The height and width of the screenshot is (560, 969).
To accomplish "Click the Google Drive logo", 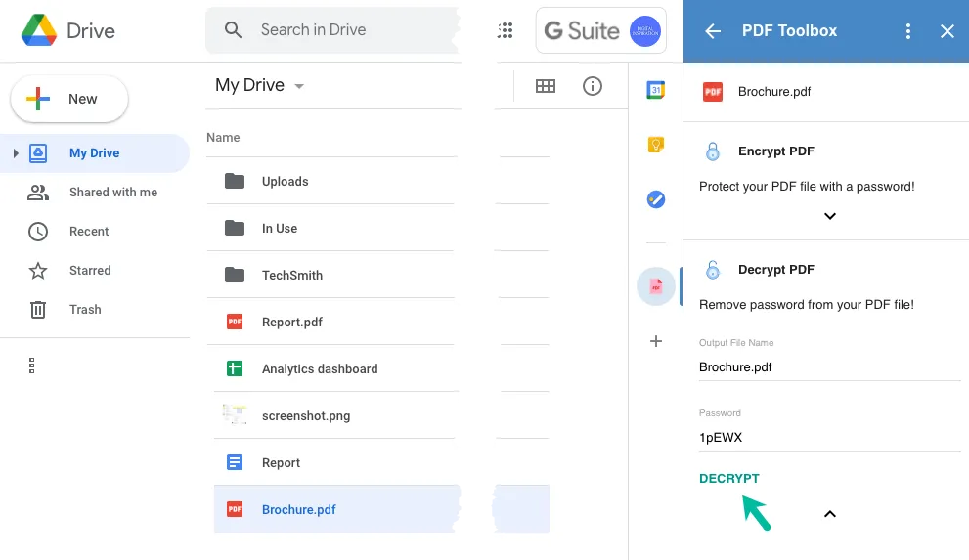I will tap(39, 30).
